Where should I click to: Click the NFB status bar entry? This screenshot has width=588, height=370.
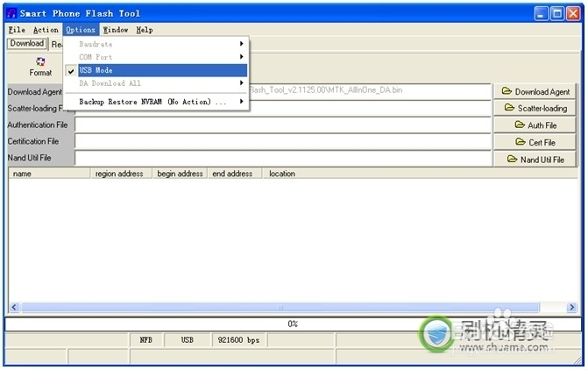click(145, 340)
